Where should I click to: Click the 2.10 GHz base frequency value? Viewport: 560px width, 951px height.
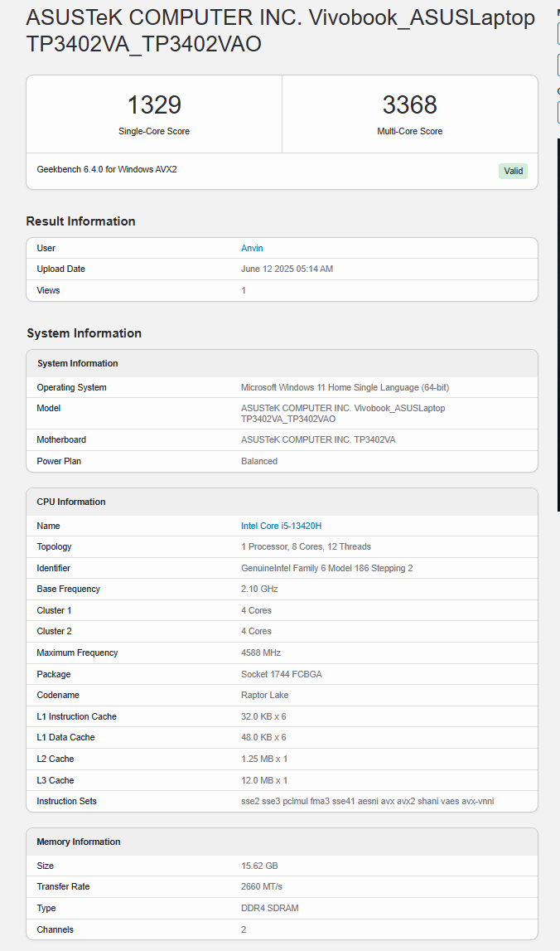[259, 589]
